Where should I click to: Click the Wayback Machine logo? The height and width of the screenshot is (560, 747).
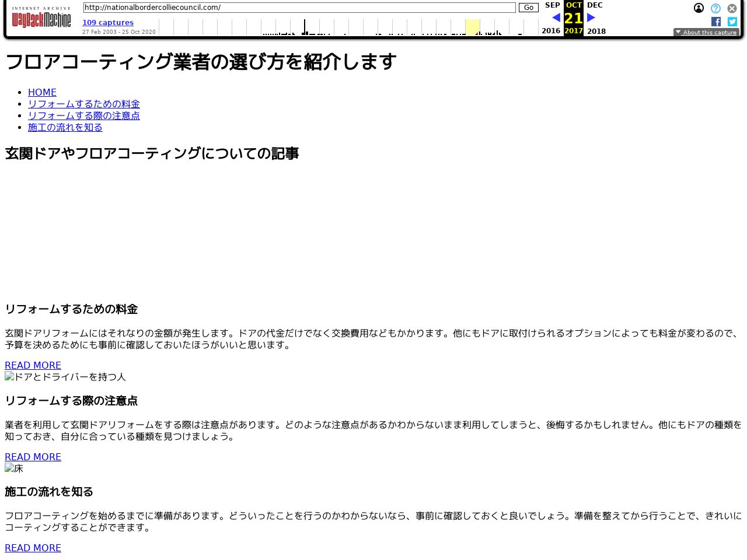coord(41,19)
